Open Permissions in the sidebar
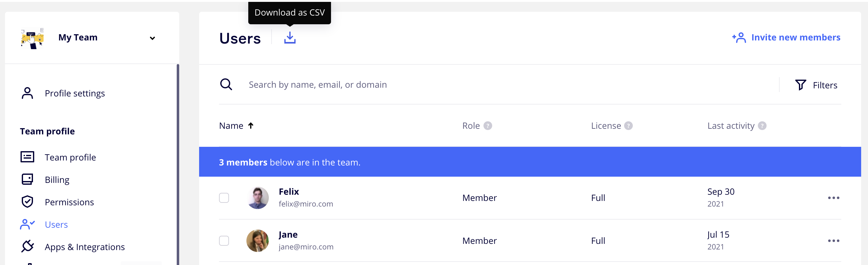 [69, 202]
